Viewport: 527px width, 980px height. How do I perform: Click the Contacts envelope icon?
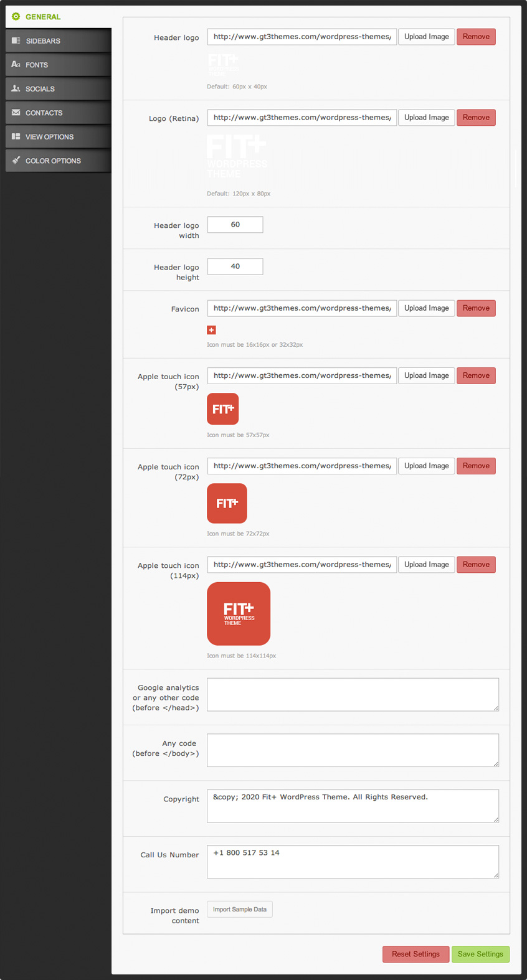16,113
